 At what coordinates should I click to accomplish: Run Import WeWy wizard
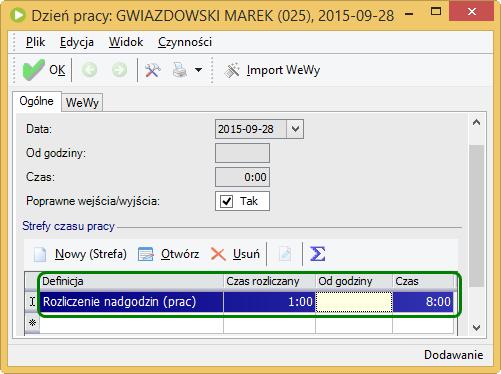pyautogui.click(x=272, y=70)
